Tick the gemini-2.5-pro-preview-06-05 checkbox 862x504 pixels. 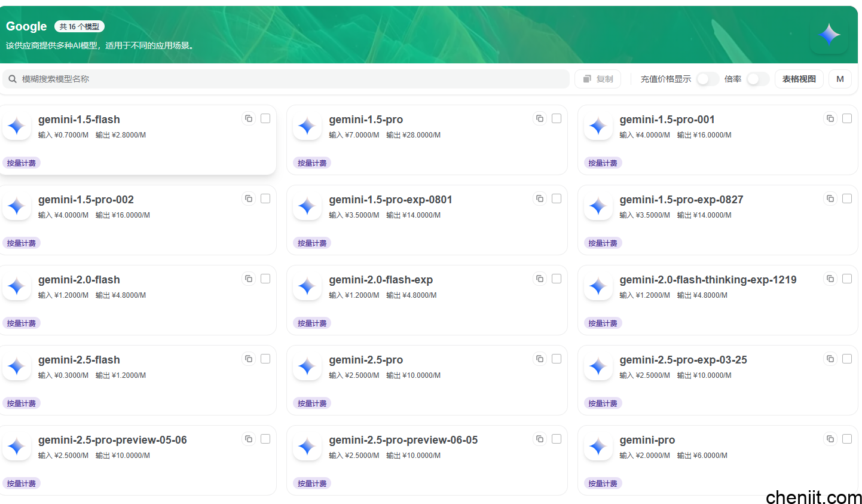click(x=557, y=439)
